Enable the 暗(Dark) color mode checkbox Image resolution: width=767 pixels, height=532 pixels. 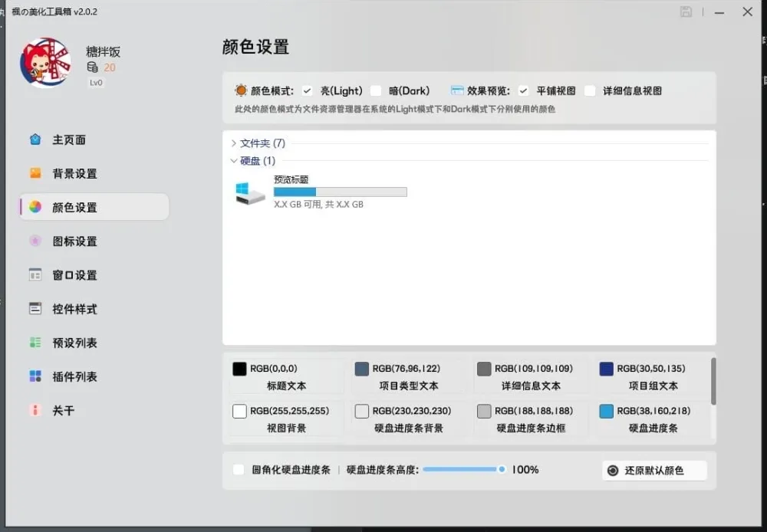coord(376,90)
